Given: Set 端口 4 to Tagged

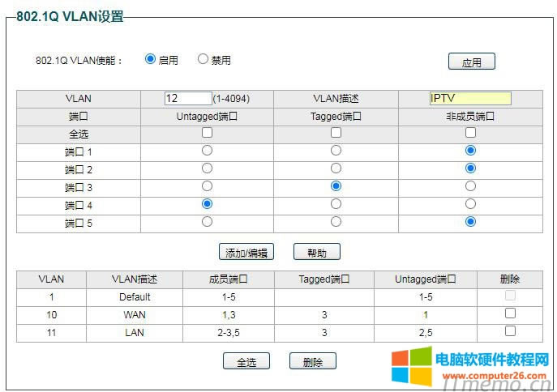Looking at the screenshot, I should click(x=336, y=203).
